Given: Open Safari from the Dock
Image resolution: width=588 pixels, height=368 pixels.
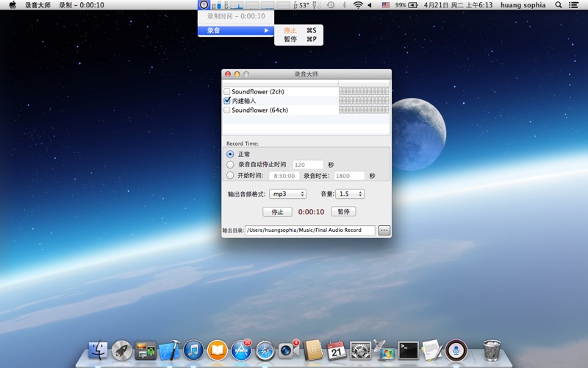Looking at the screenshot, I should [x=265, y=350].
